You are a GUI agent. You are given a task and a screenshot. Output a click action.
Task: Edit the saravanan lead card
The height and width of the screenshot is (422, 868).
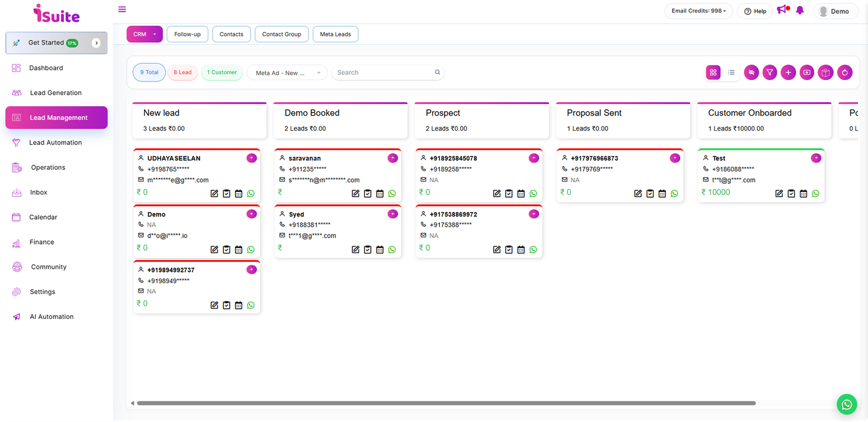[355, 194]
